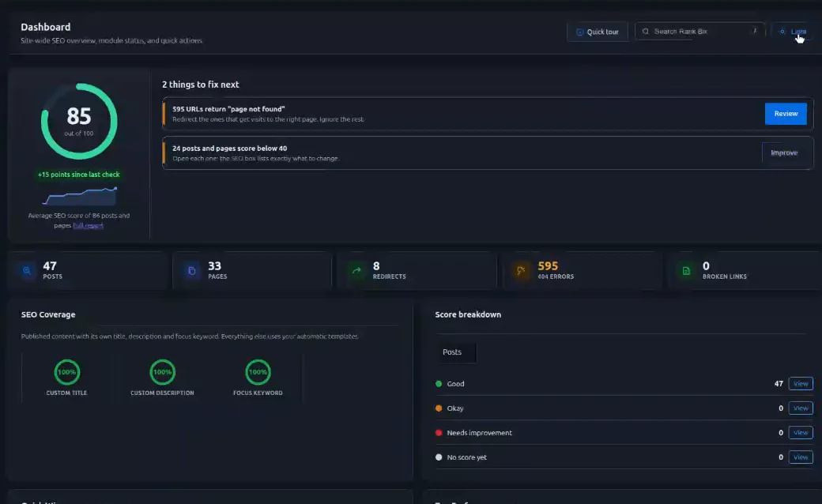
Task: Click the '2 things to fix next' heading
Action: [200, 85]
